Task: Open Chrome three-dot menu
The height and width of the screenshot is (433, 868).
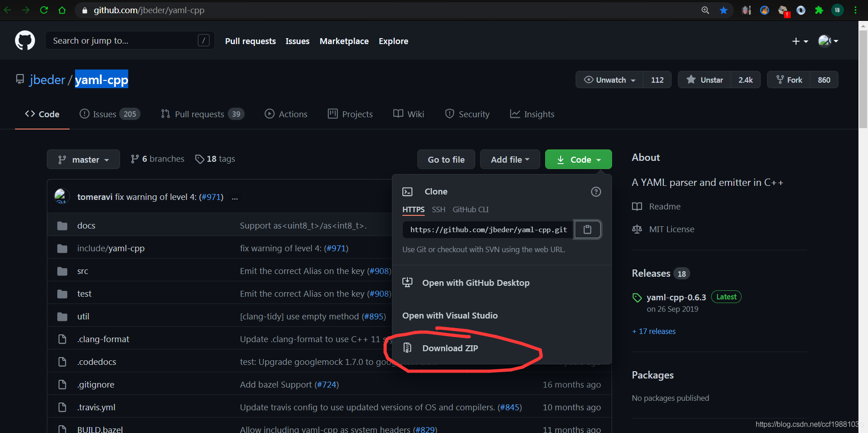Action: click(855, 10)
